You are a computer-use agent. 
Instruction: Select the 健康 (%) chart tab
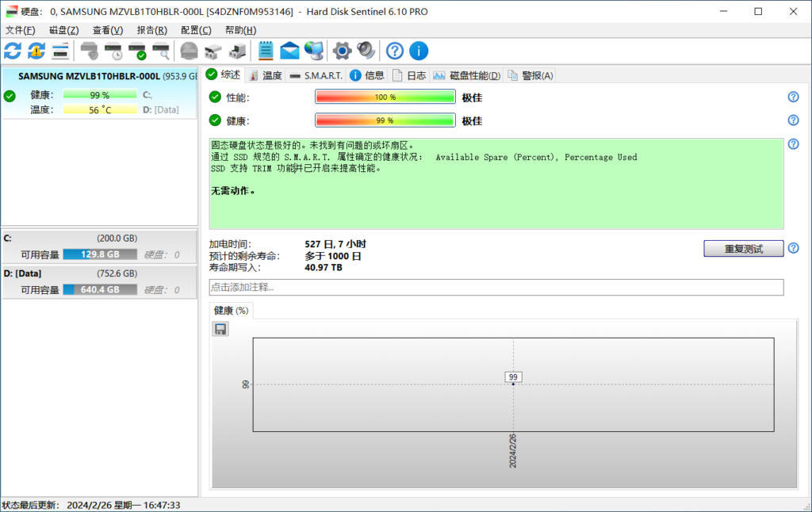(231, 311)
